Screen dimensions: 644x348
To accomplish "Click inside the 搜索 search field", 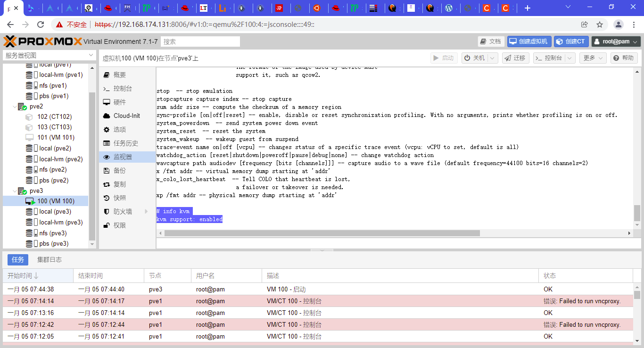I will [200, 41].
